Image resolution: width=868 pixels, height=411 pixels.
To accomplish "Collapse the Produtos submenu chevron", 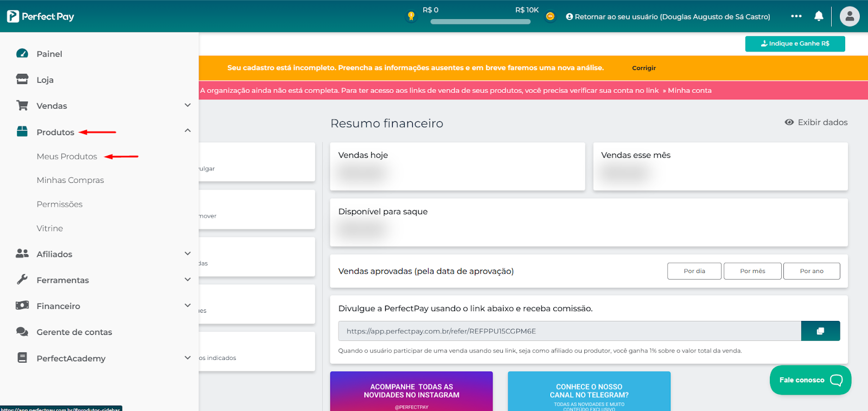I will pos(188,130).
